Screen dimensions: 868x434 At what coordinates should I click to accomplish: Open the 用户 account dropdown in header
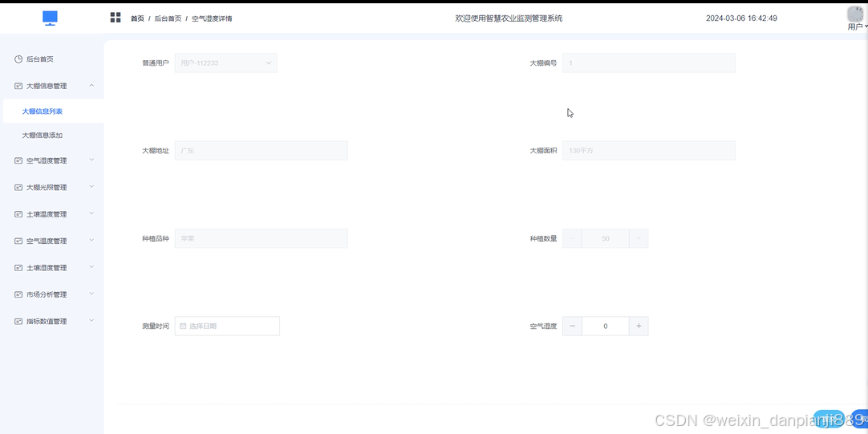857,26
